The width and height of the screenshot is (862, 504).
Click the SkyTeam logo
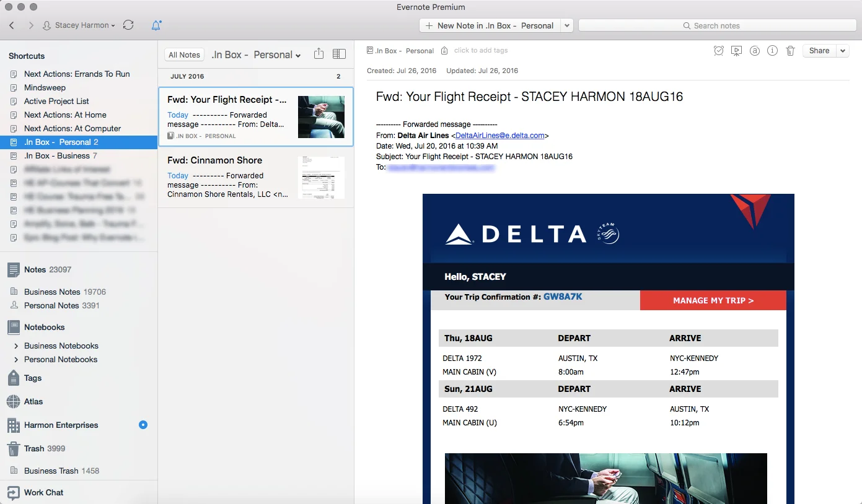(x=607, y=233)
